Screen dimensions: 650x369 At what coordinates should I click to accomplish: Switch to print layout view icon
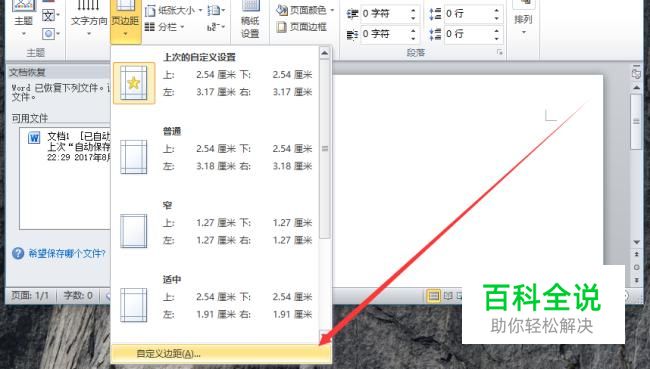coord(434,296)
